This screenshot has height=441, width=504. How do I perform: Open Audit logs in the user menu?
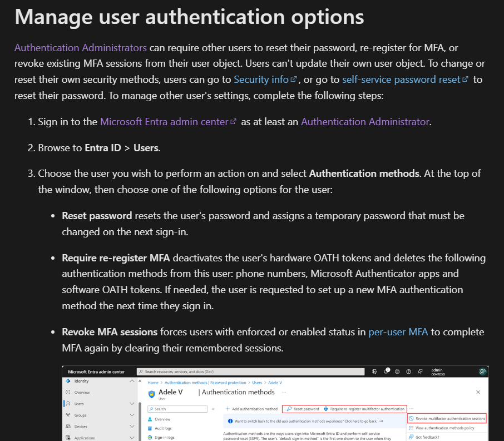coord(160,428)
